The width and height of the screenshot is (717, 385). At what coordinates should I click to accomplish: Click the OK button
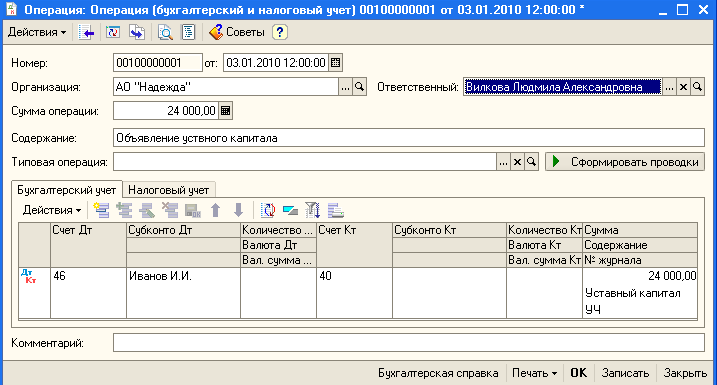coord(578,373)
